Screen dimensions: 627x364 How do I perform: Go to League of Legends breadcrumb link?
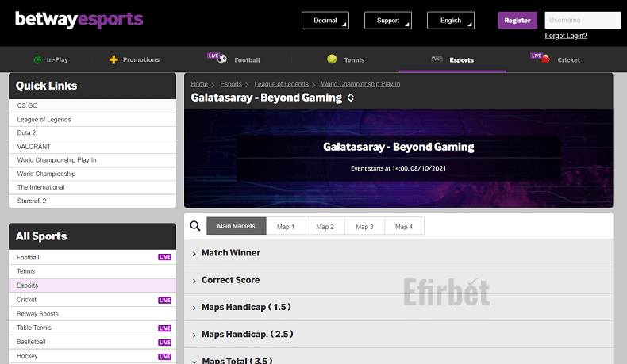pos(281,84)
